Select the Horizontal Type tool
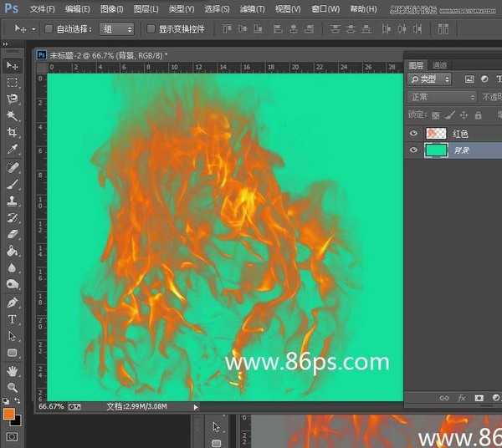 point(13,319)
